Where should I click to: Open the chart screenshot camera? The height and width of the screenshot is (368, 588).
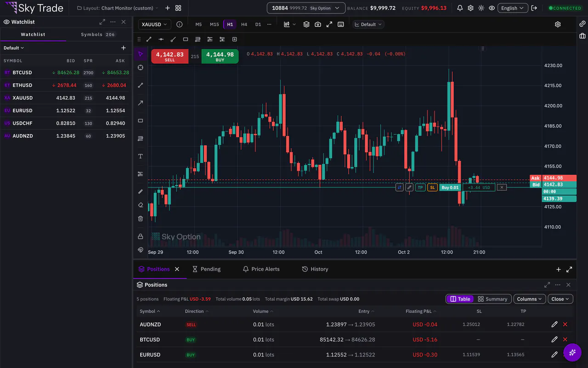pos(318,24)
